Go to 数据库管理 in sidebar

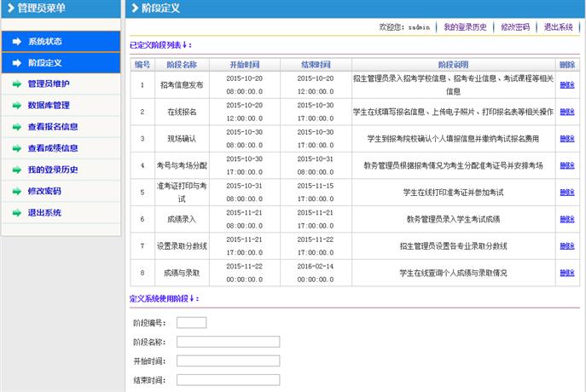point(61,106)
